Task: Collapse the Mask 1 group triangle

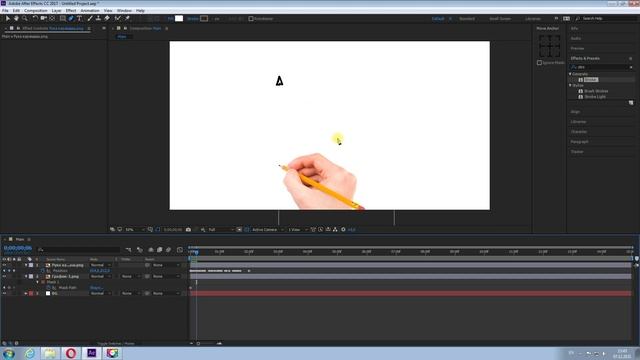Action: click(38, 282)
